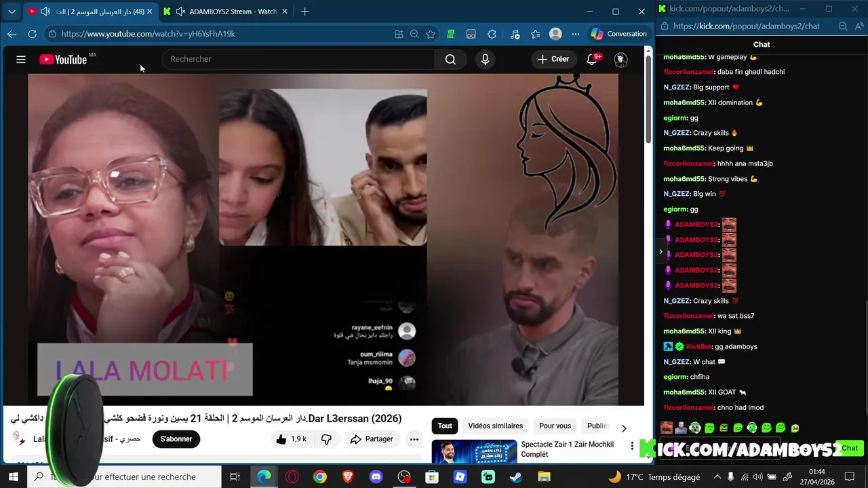
Task: Reload the YouTube page
Action: point(32,34)
